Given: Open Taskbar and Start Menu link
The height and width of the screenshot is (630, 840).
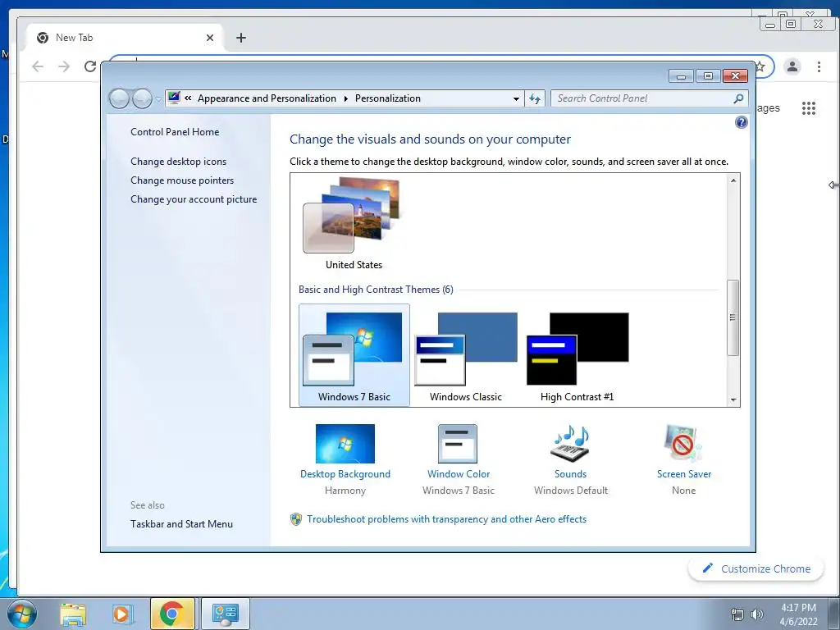Looking at the screenshot, I should (181, 524).
